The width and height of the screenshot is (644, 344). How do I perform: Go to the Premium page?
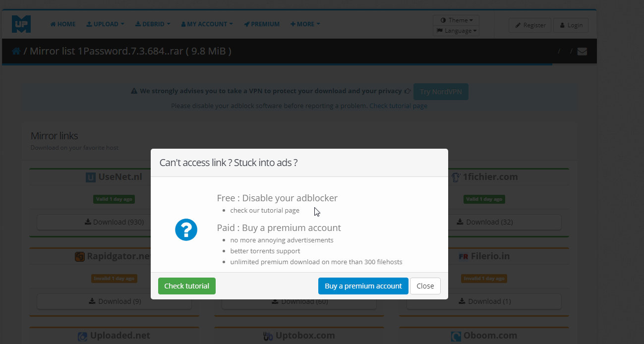coord(262,24)
